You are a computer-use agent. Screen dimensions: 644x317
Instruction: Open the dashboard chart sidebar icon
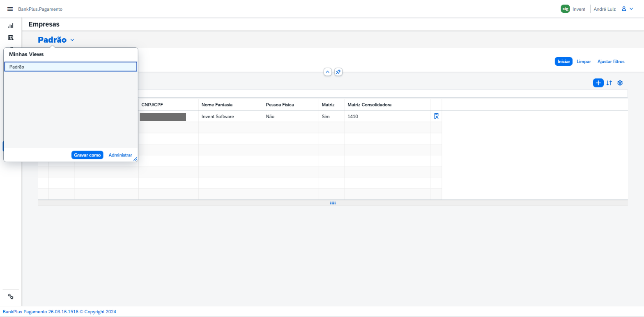(x=11, y=25)
